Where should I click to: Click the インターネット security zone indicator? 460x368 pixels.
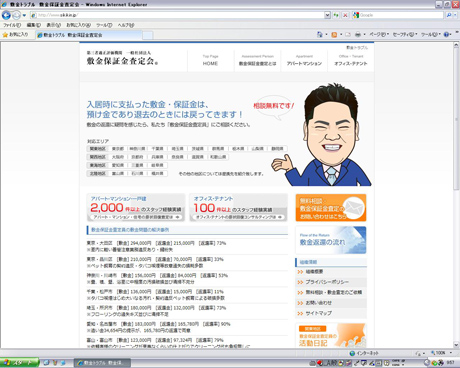364,353
